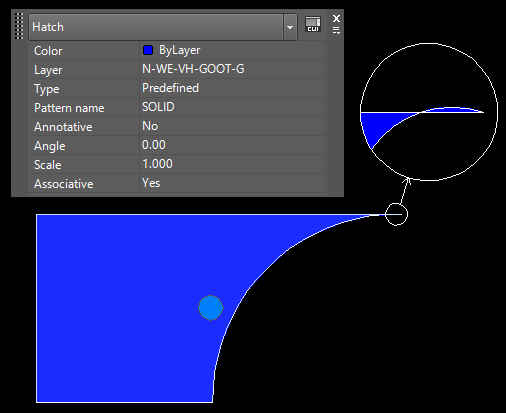Select the Pattern name property label
The width and height of the screenshot is (506, 413).
69,108
